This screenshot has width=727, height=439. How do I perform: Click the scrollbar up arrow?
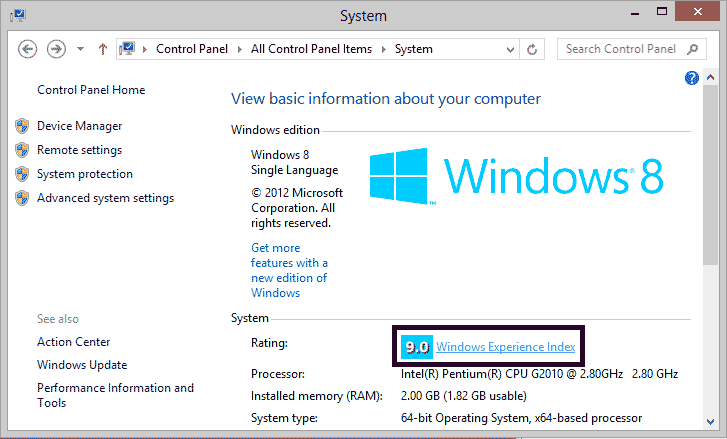710,77
